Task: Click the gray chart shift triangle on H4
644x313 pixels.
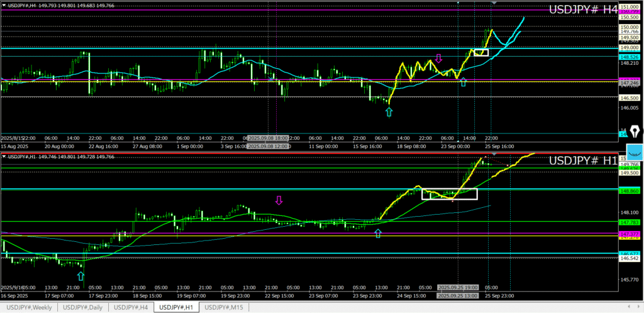Action: pos(494,4)
